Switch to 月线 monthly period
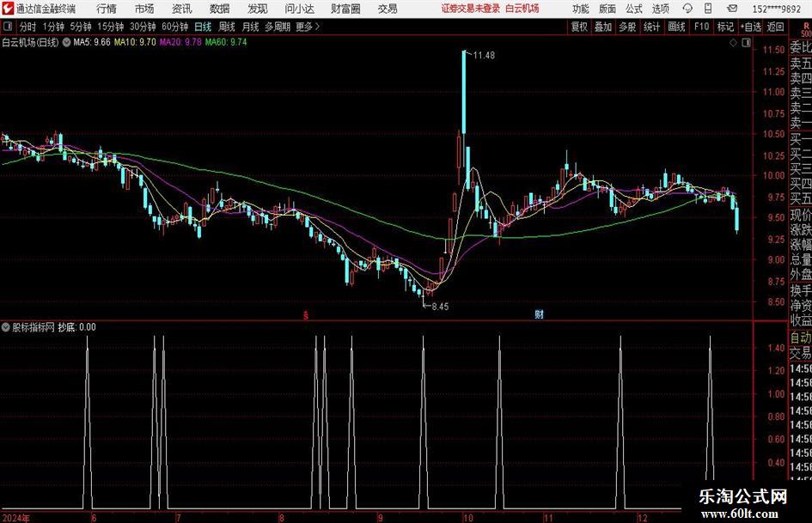 click(251, 27)
